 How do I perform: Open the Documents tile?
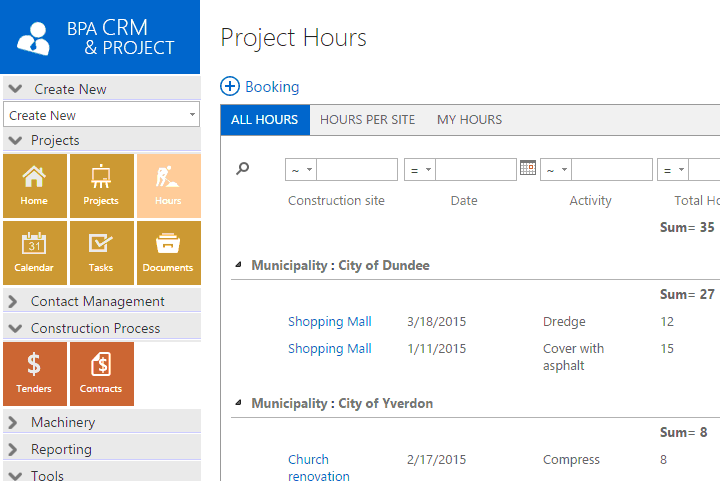tap(169, 253)
